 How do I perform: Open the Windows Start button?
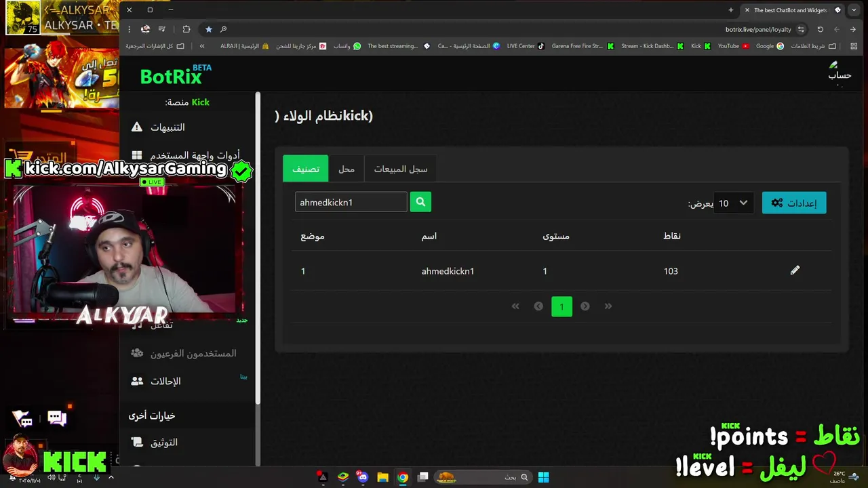[x=543, y=477]
